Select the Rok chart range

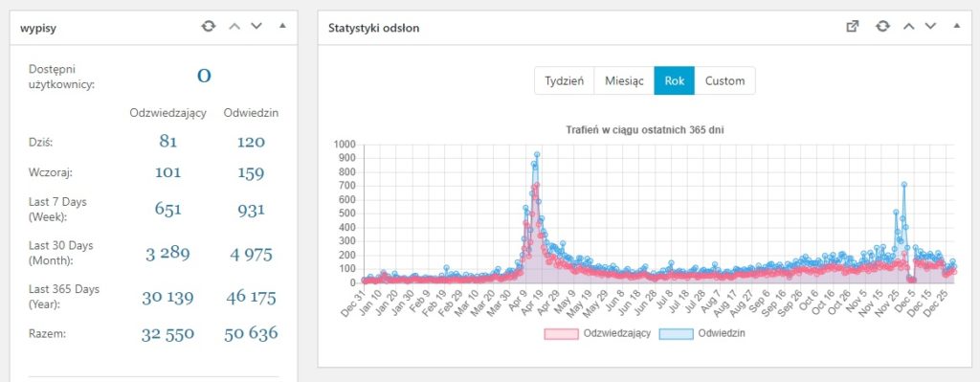[675, 80]
